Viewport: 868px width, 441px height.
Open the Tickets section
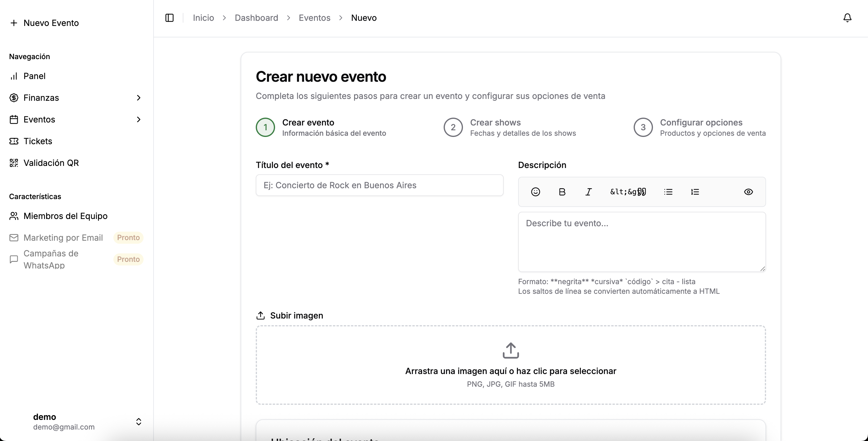click(x=77, y=141)
